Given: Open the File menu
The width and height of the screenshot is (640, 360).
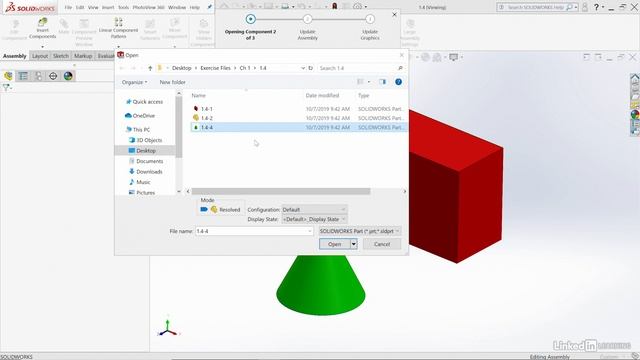Looking at the screenshot, I should 68,7.
